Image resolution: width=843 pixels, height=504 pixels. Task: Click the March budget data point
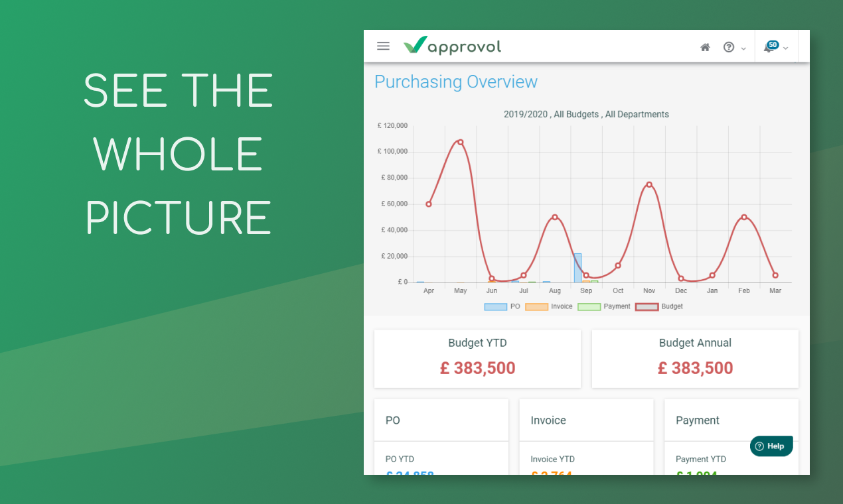[775, 275]
